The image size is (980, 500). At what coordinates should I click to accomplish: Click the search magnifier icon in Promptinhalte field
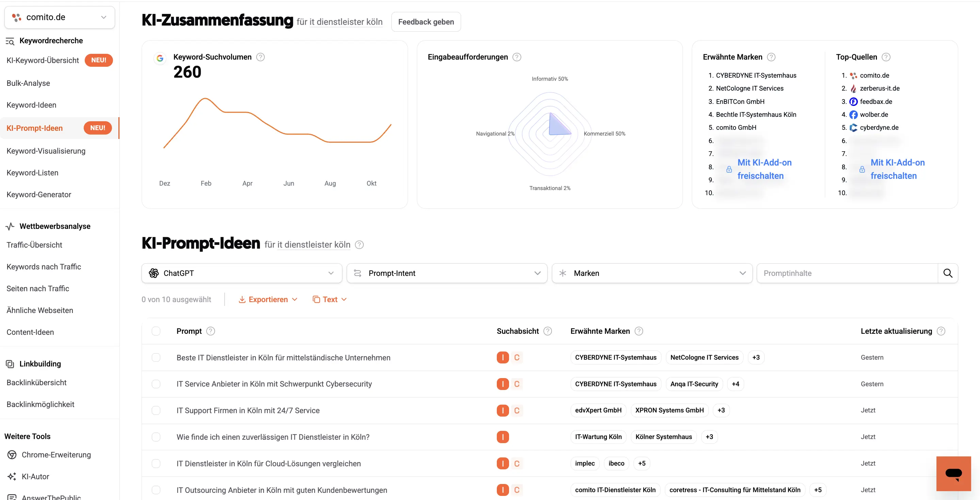(x=948, y=273)
